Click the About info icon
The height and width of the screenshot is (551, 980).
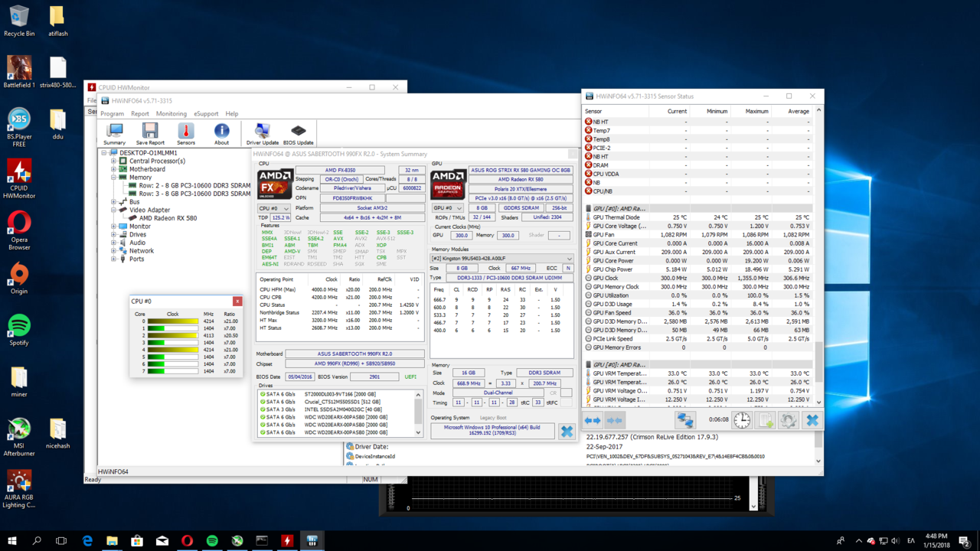point(221,134)
